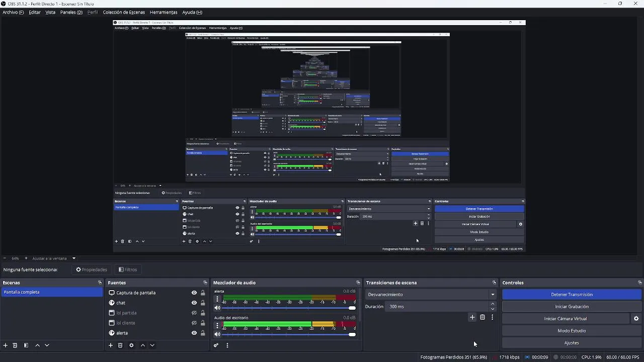Image resolution: width=644 pixels, height=362 pixels.
Task: Undock Transiciones de escena panel
Action: [494, 283]
